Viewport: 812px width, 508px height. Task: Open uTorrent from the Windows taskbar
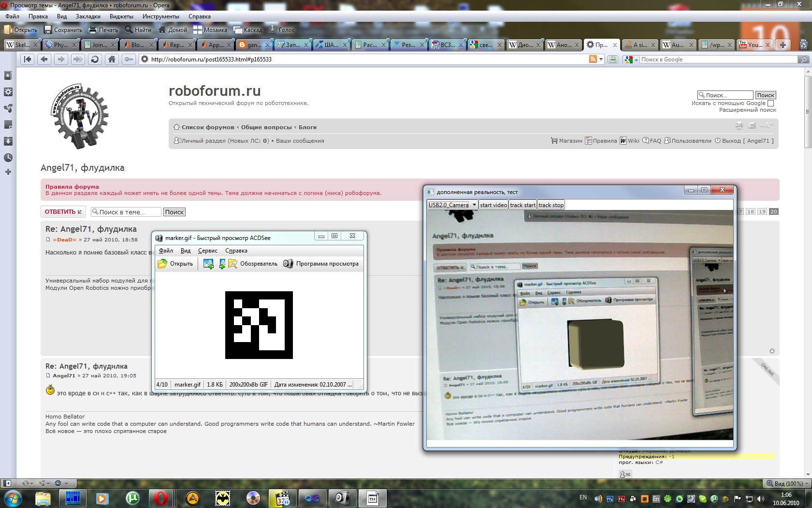pos(132,498)
